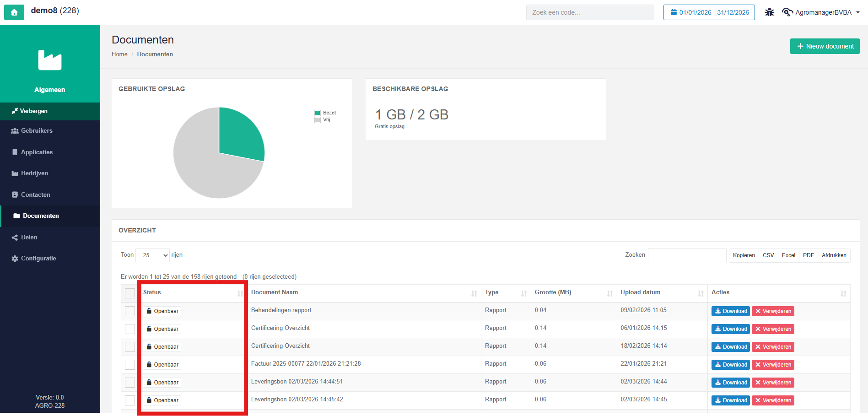Screen dimensions: 868x416
Task: Download the Factuur 2025-00077 document
Action: tap(731, 365)
